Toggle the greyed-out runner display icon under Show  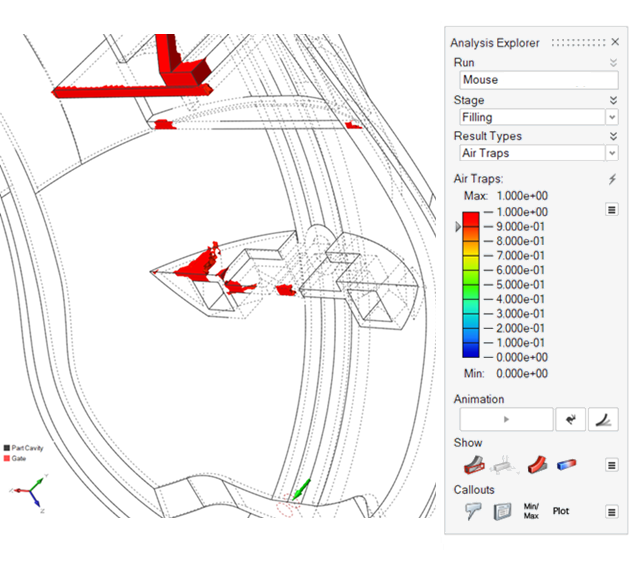click(x=504, y=465)
